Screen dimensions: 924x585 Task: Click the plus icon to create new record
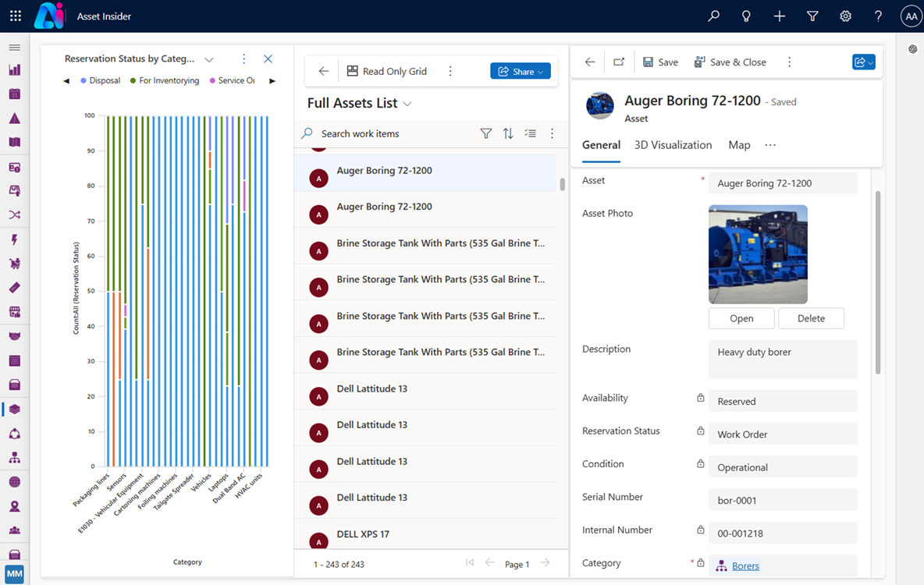pyautogui.click(x=779, y=16)
